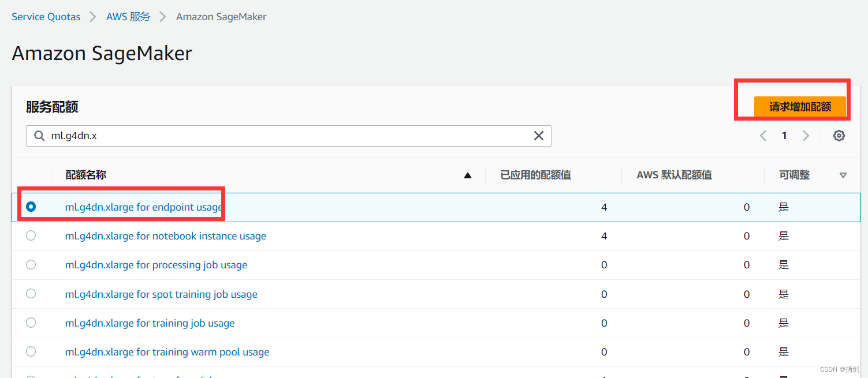Select radio for endpoint usage quota
Screen dimensions: 868x378
click(x=31, y=207)
